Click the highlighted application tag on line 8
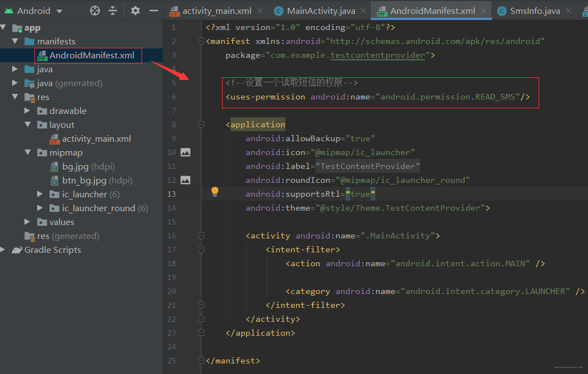The width and height of the screenshot is (588, 374). [x=258, y=124]
